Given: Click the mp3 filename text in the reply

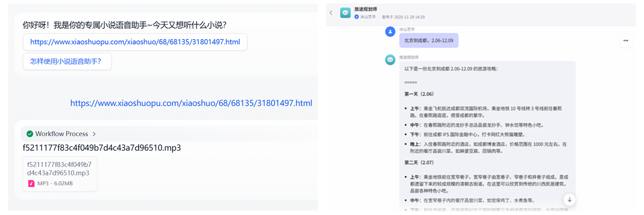Looking at the screenshot, I should 102,148.
